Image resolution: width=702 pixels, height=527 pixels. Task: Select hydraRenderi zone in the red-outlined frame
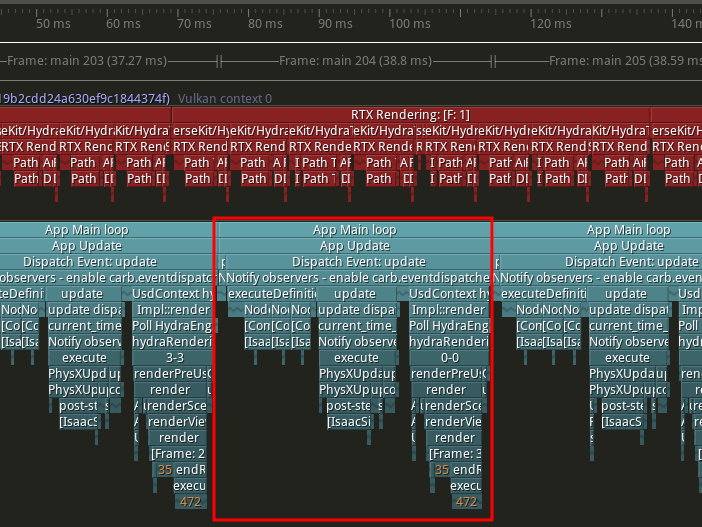[x=446, y=342]
